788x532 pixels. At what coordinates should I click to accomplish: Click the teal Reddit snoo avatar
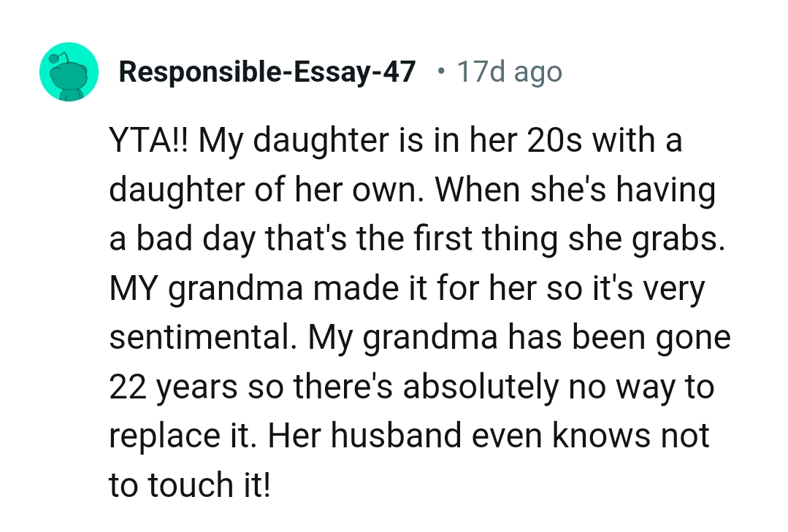[69, 72]
